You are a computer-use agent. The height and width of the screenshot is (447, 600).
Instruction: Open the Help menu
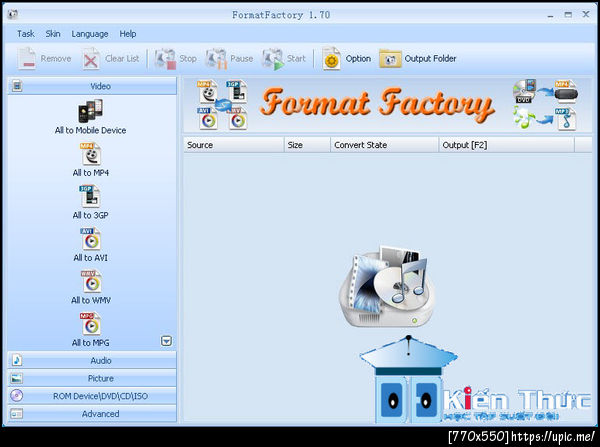(128, 34)
